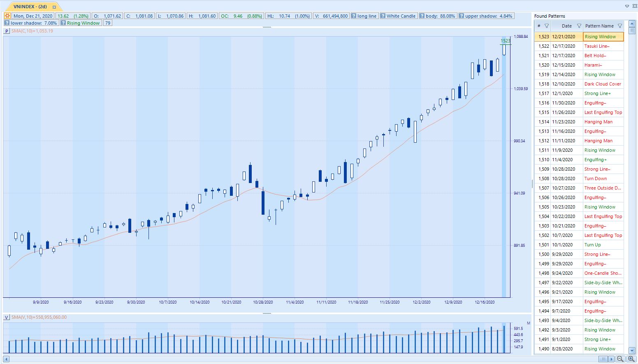Close the VNINDEX chart tab
This screenshot has height=364, width=638.
coord(54,7)
